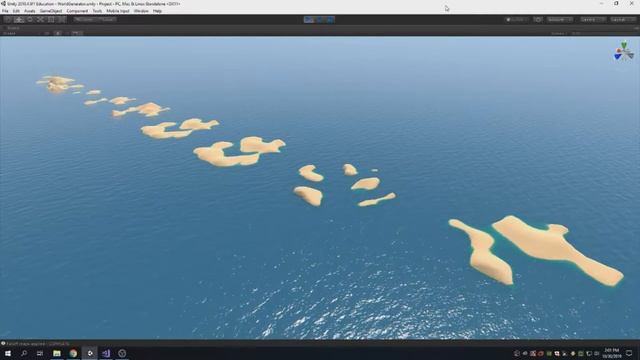
Task: Open the Account dropdown
Action: click(x=560, y=19)
